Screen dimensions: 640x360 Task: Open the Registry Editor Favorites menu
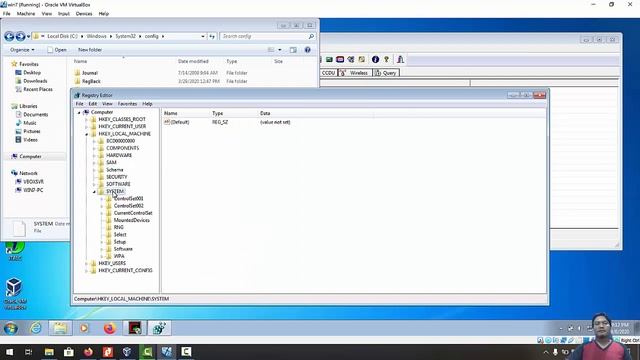(x=127, y=104)
